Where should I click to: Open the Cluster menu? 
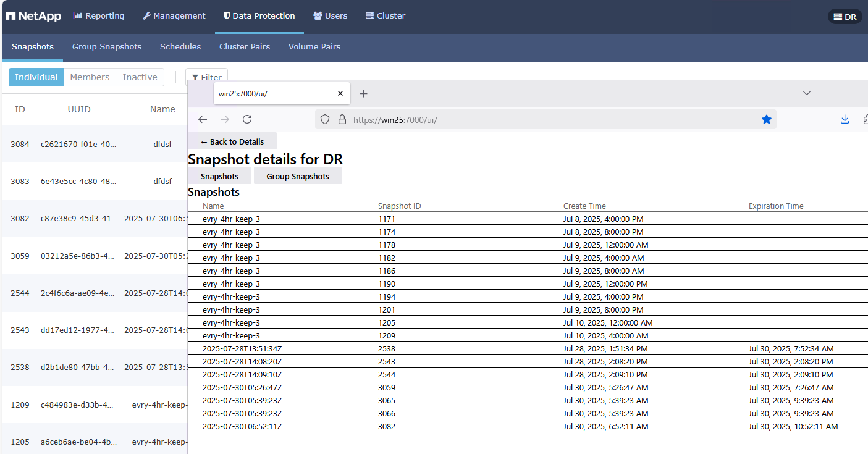[x=386, y=16]
